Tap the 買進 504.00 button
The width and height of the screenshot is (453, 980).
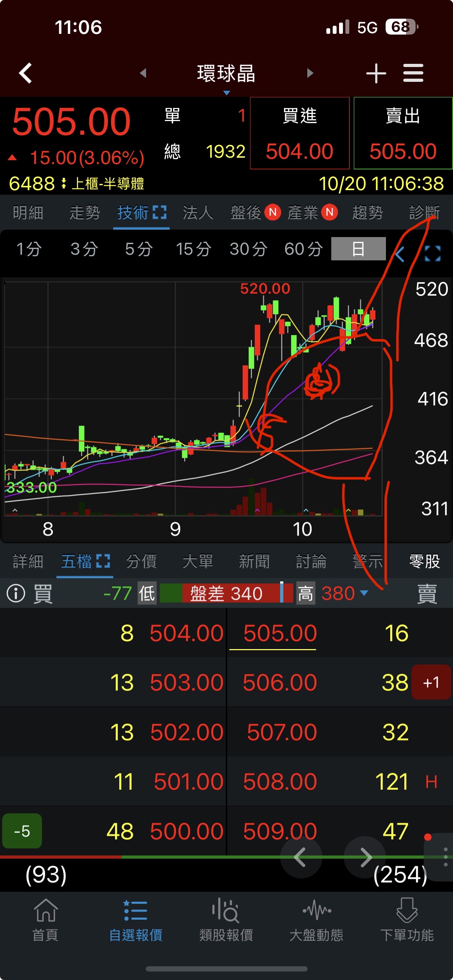tap(300, 133)
